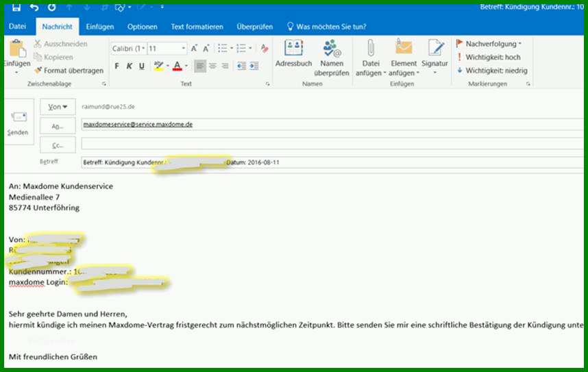Toggle Wichtigkeit: hoch
Screen dimensions: 588x372
point(489,57)
